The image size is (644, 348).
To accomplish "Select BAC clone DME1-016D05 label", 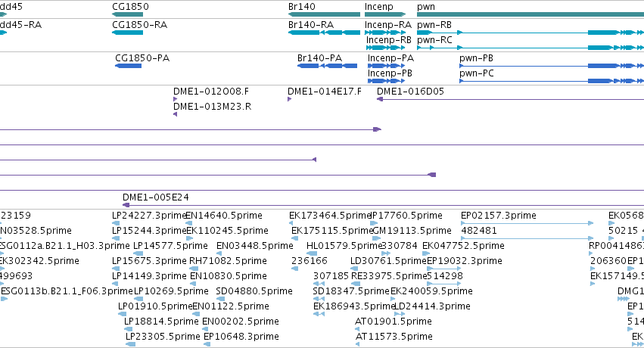I will point(410,91).
